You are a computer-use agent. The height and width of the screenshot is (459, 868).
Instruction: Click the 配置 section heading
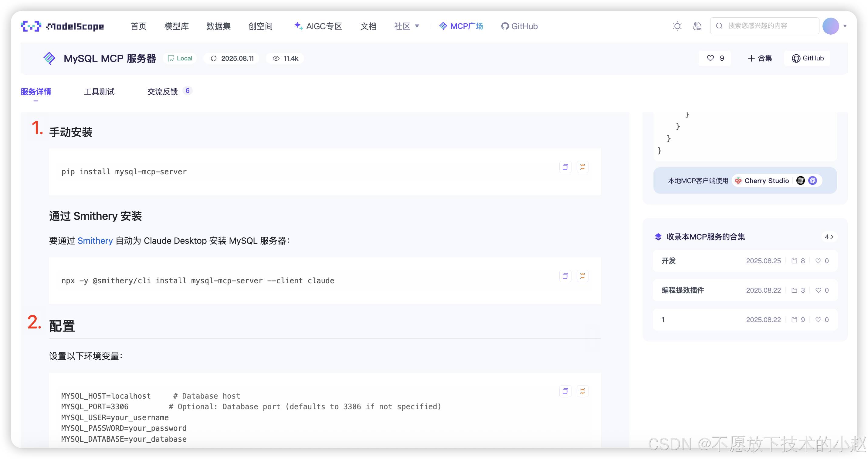(62, 326)
